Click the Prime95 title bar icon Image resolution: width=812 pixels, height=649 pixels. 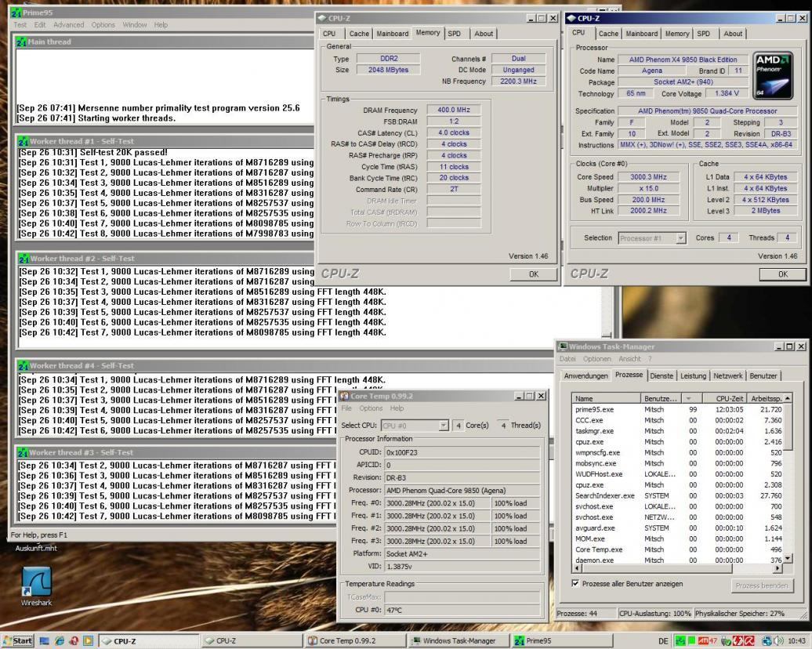click(x=16, y=13)
